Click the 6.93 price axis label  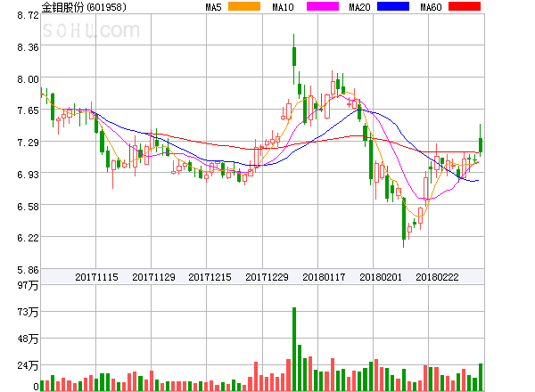pos(28,175)
